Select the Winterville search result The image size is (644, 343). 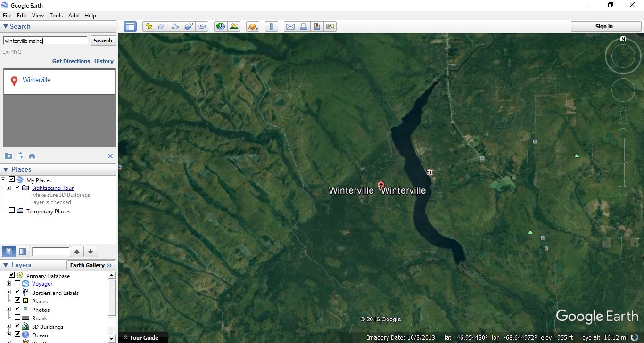click(x=59, y=82)
